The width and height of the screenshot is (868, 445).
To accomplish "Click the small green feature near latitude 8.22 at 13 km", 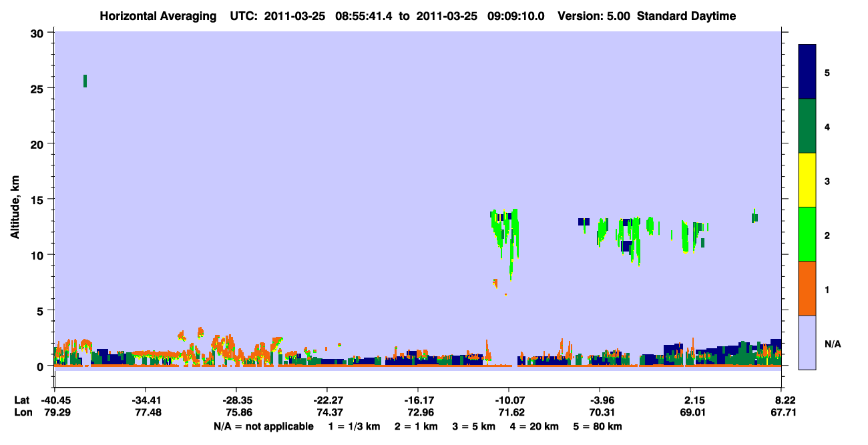I will [x=754, y=216].
